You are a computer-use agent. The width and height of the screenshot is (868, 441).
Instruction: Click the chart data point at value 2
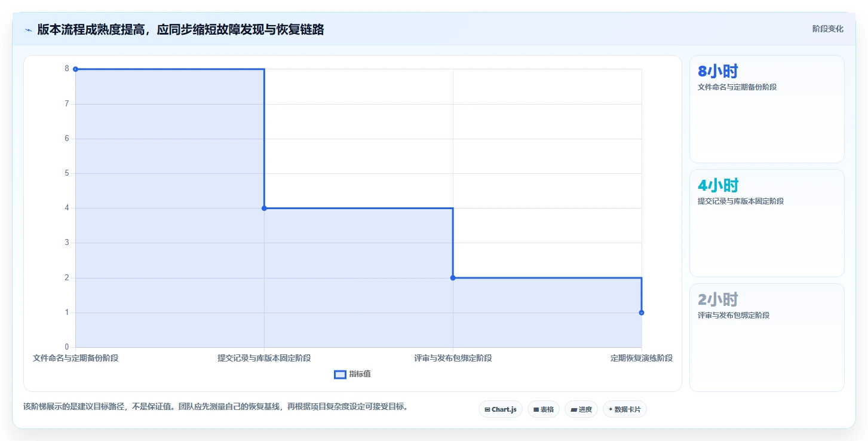tap(453, 278)
